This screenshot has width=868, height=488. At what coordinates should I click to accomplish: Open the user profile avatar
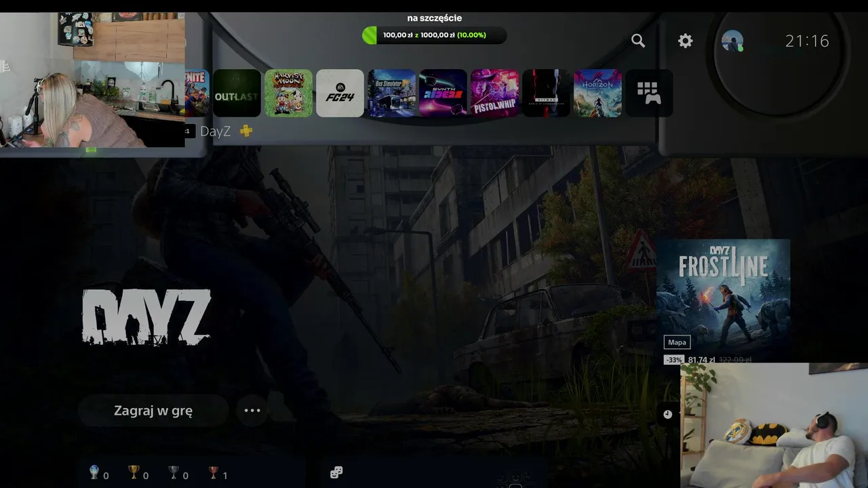coord(732,41)
